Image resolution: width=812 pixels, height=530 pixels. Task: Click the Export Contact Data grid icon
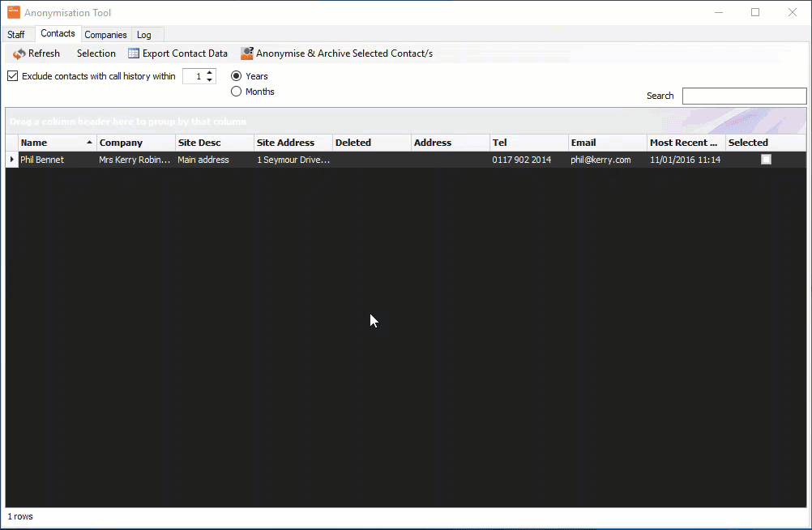(x=134, y=53)
